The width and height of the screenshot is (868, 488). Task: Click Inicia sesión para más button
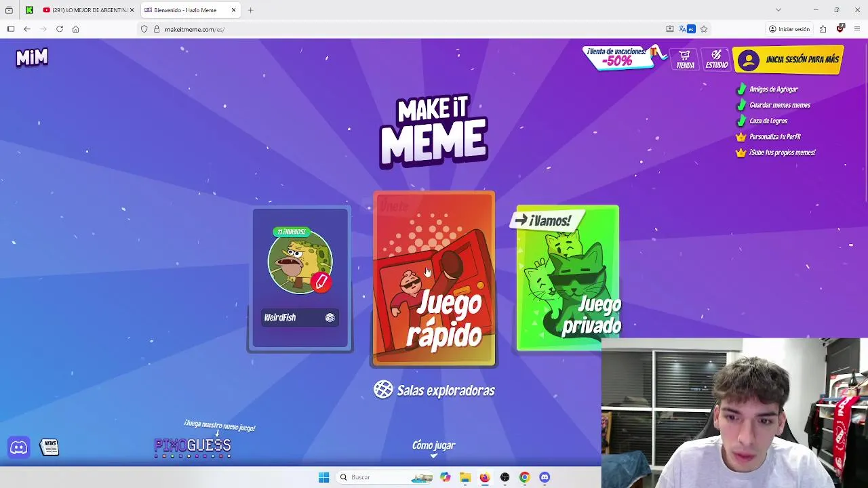tap(789, 60)
